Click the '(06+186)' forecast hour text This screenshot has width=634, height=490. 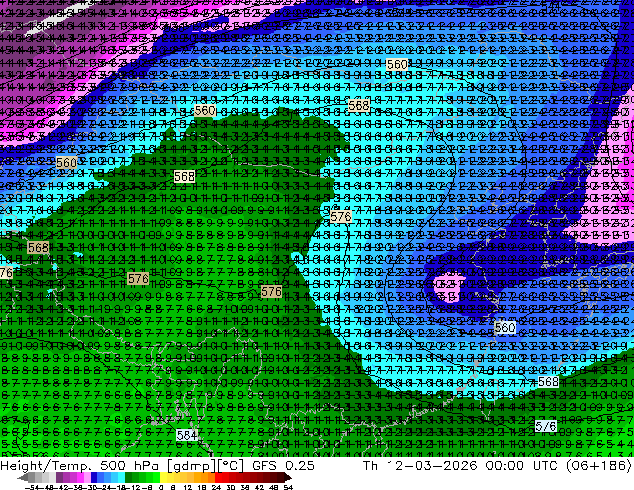click(x=598, y=465)
